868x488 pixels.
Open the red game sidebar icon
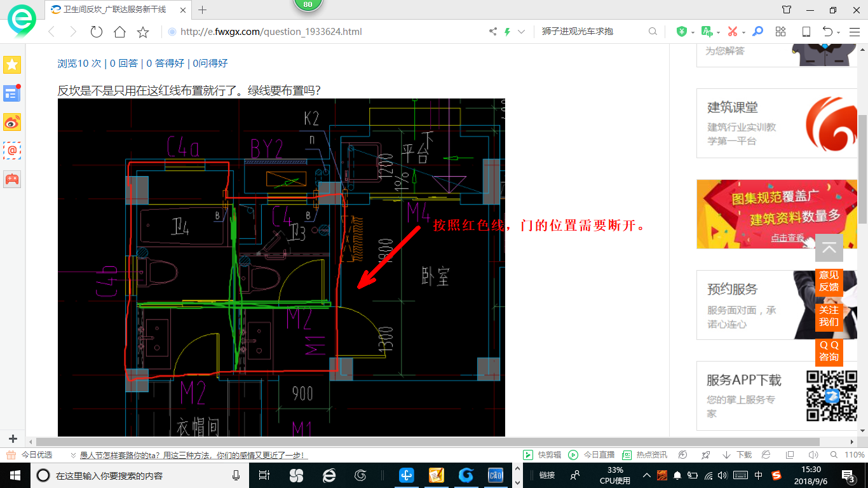click(x=12, y=179)
